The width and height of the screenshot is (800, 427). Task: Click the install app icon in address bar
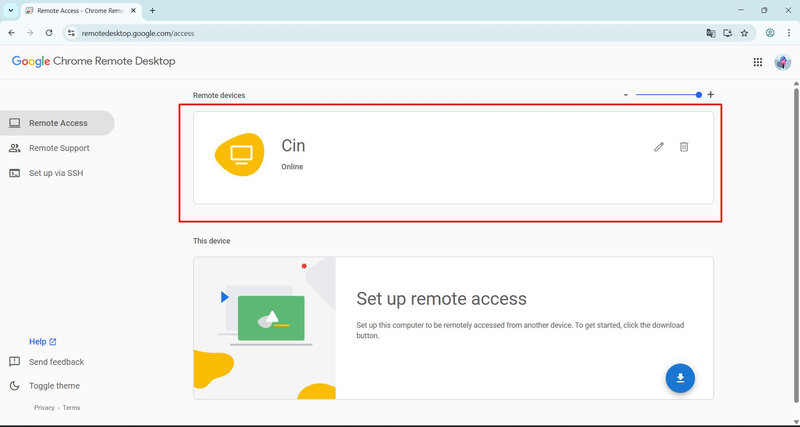[x=727, y=33]
